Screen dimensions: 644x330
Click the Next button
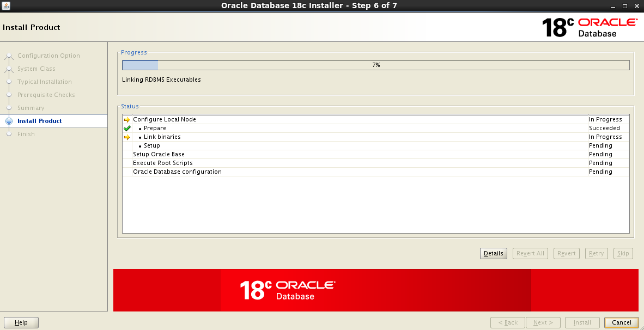pyautogui.click(x=543, y=322)
